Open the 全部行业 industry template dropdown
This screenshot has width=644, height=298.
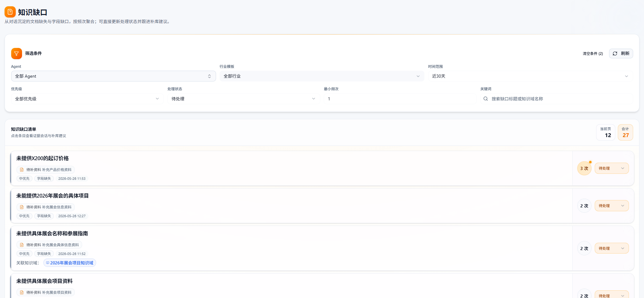[322, 76]
